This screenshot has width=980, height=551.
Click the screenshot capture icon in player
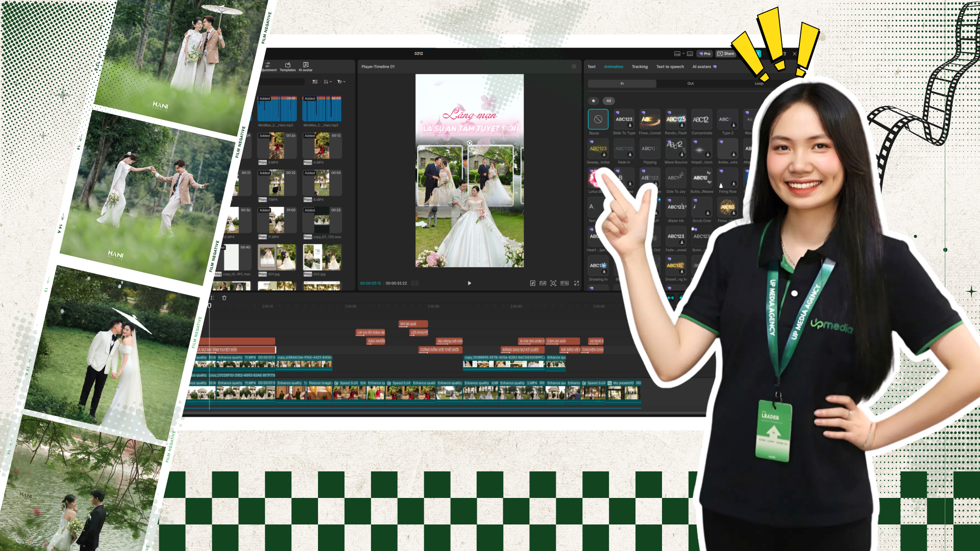pyautogui.click(x=553, y=283)
